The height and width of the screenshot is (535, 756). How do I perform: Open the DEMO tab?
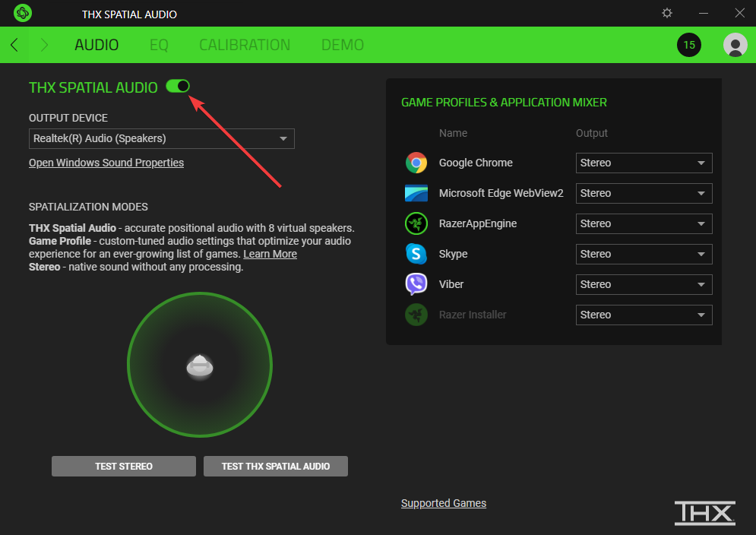point(343,45)
